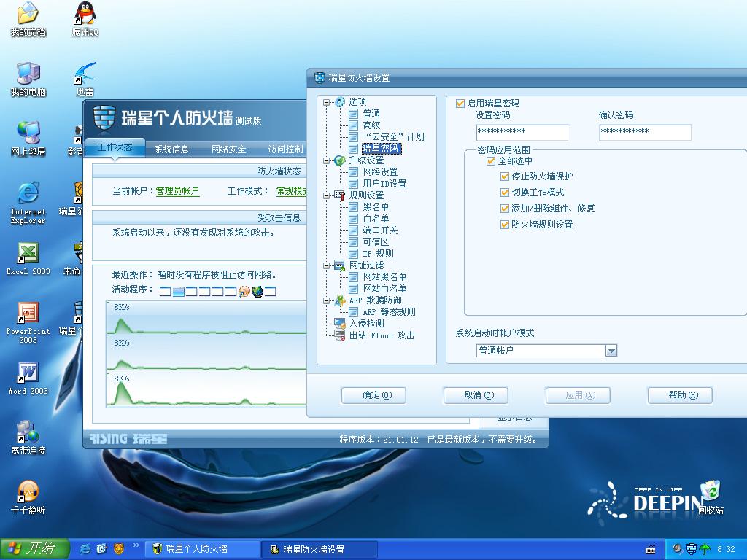Click the 确定(O) button
Image resolution: width=747 pixels, height=560 pixels.
[x=373, y=395]
